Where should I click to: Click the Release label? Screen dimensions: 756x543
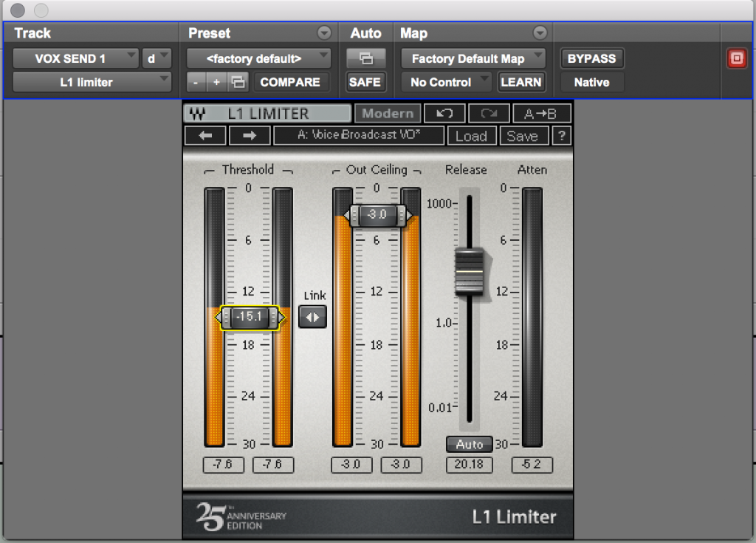click(466, 170)
